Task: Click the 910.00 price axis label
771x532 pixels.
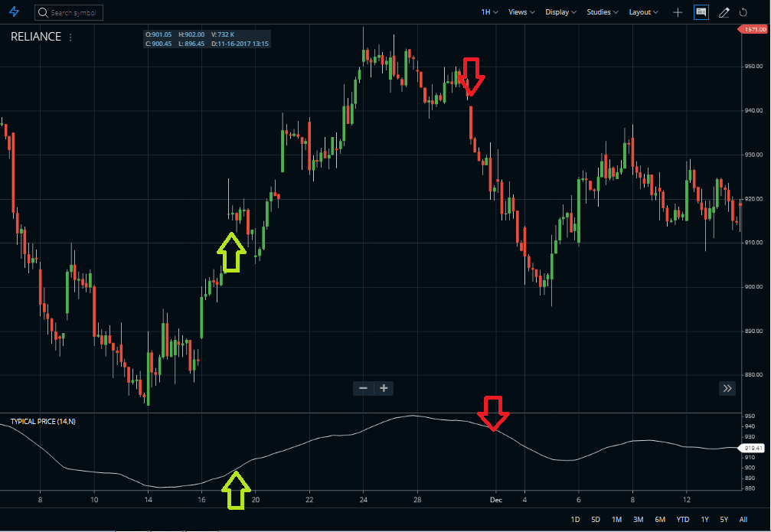Action: pos(753,243)
